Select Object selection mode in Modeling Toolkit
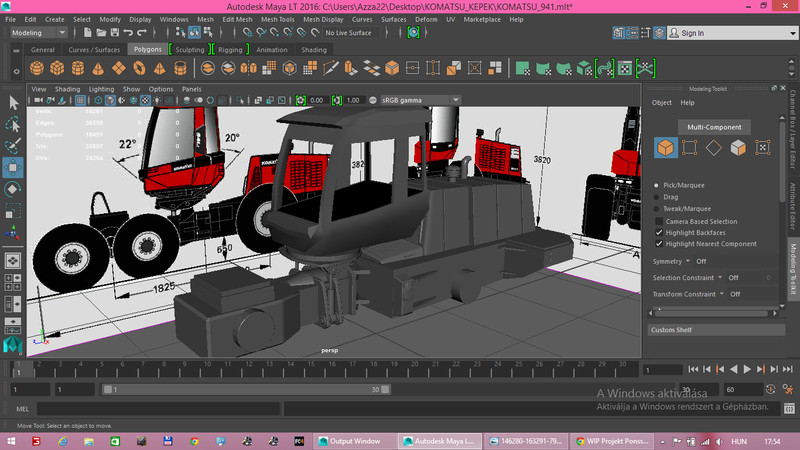This screenshot has width=800, height=450. 665,148
